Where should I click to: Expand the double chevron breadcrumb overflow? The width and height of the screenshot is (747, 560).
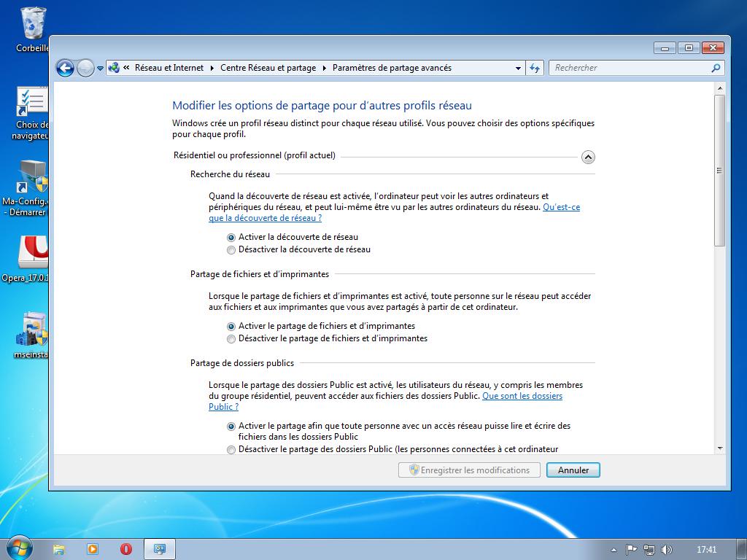point(126,68)
